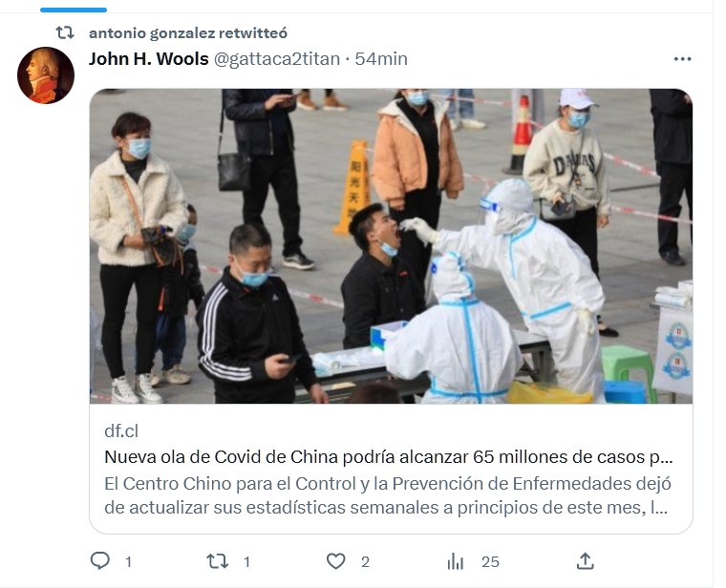Viewport: 726px width, 588px height.
Task: Retweet the John H. Wools post
Action: pyautogui.click(x=217, y=561)
